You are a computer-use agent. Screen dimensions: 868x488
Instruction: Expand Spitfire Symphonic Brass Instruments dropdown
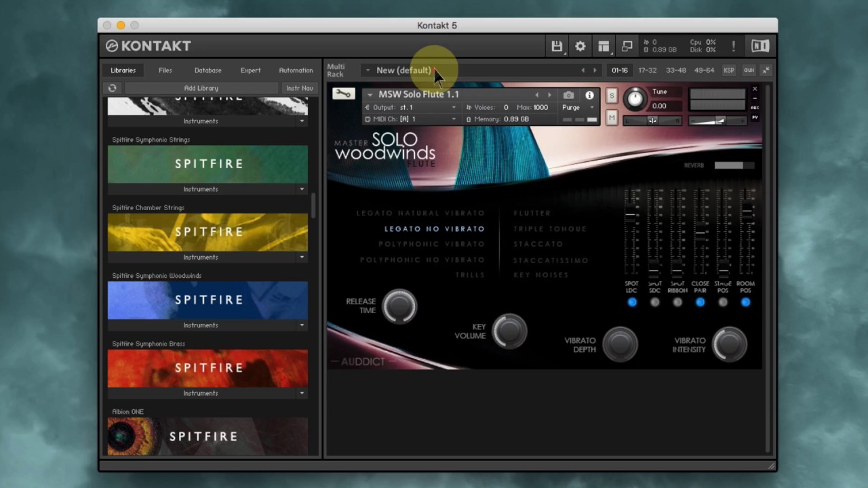[302, 393]
